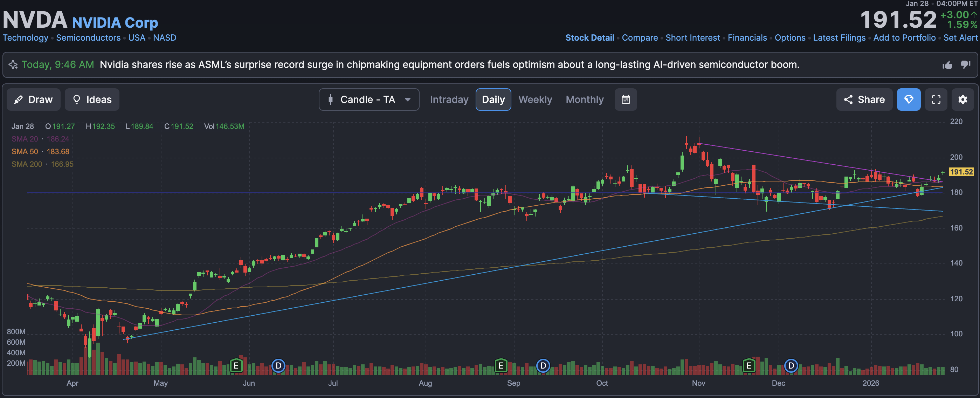Click the thumbs down icon on news
Image resolution: width=980 pixels, height=398 pixels.
point(966,65)
